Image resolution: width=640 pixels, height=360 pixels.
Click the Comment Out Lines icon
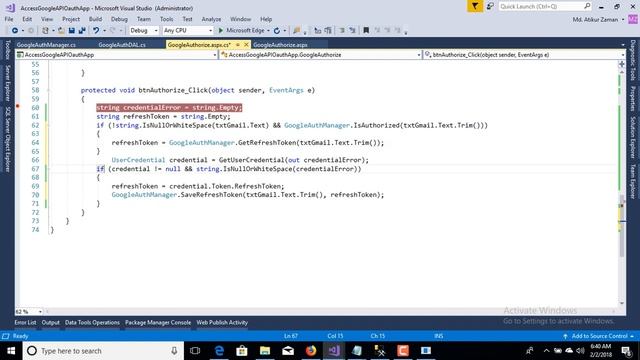coord(342,31)
